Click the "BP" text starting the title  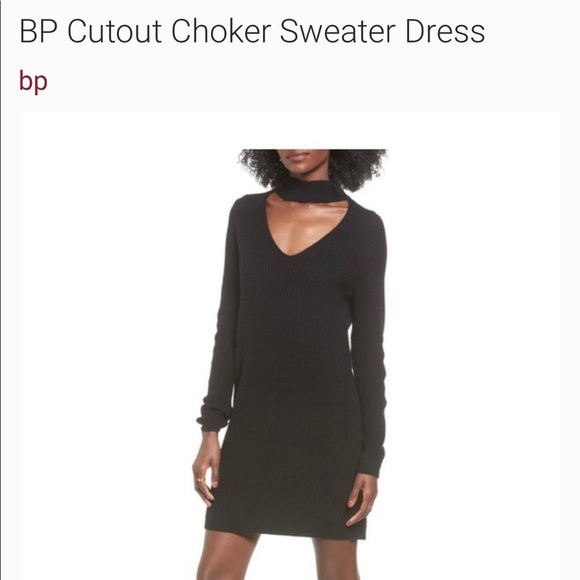tap(38, 31)
